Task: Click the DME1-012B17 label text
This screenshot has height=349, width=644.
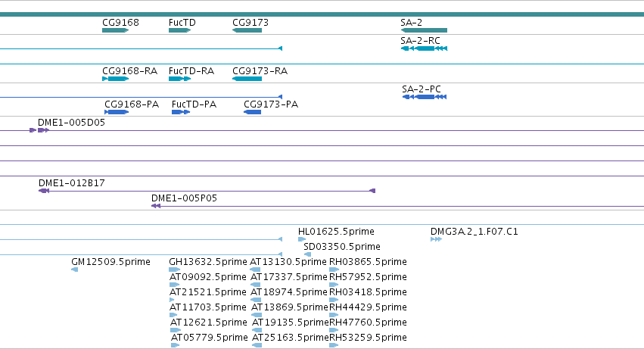Action: (71, 183)
